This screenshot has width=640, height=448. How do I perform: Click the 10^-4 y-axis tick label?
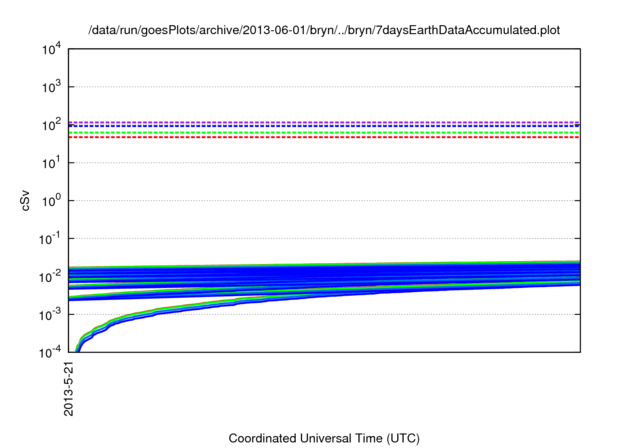tap(49, 352)
